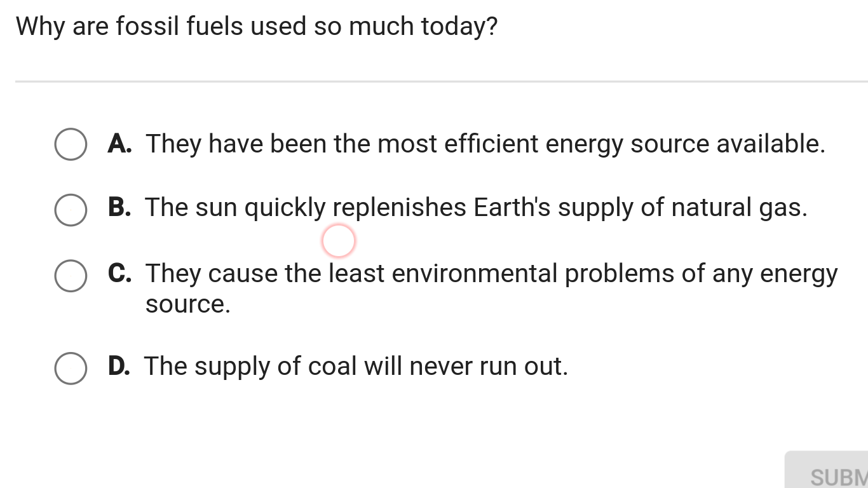Click the bold letter B. label

(x=120, y=207)
